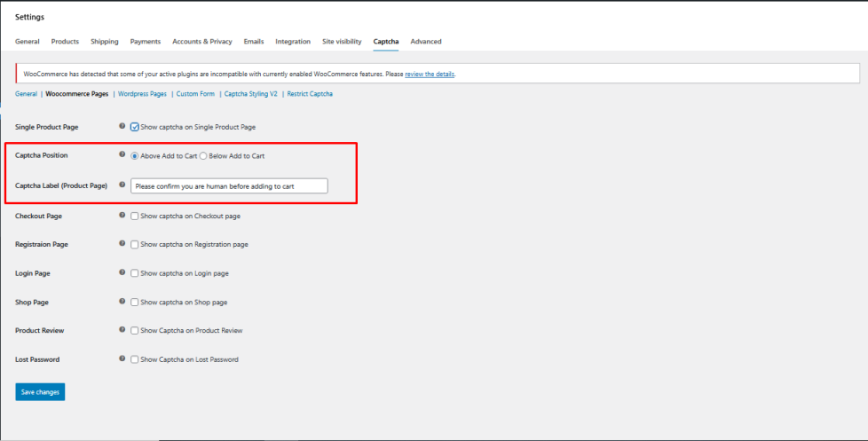Uncheck Show captcha on Single Product Page
Viewport: 868px width, 441px height.
pyautogui.click(x=135, y=127)
